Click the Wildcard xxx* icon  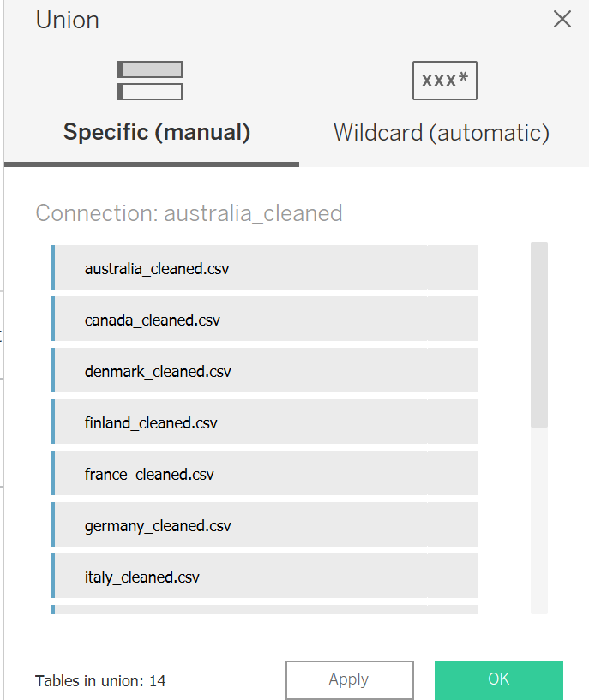pos(444,81)
